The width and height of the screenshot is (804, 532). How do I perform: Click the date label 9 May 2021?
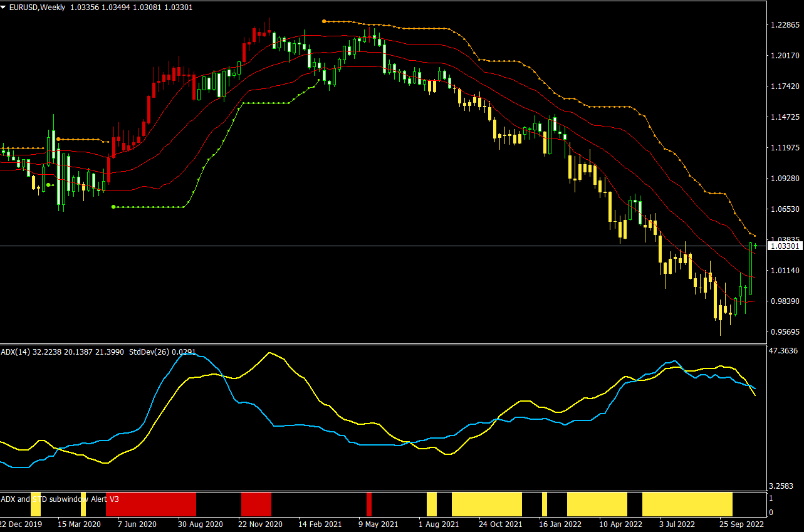point(379,524)
